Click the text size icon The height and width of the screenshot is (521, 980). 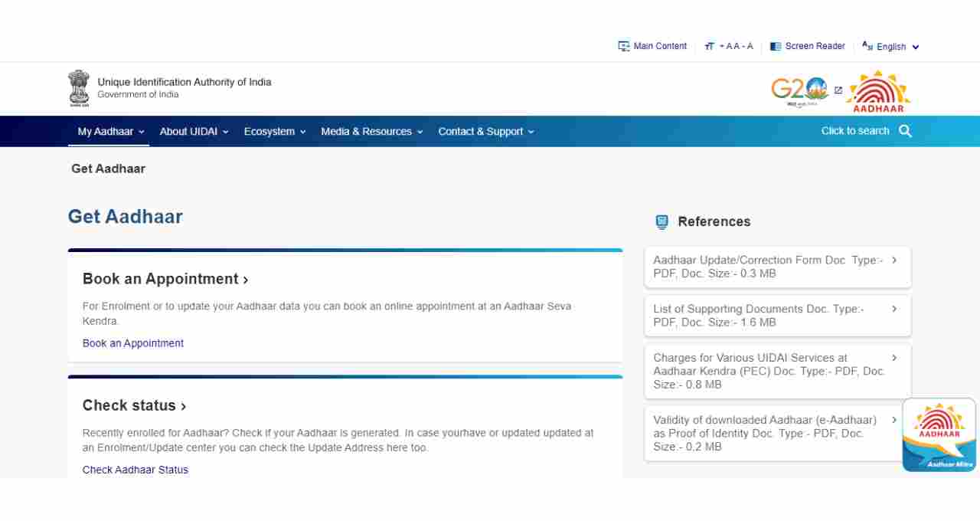(x=709, y=47)
